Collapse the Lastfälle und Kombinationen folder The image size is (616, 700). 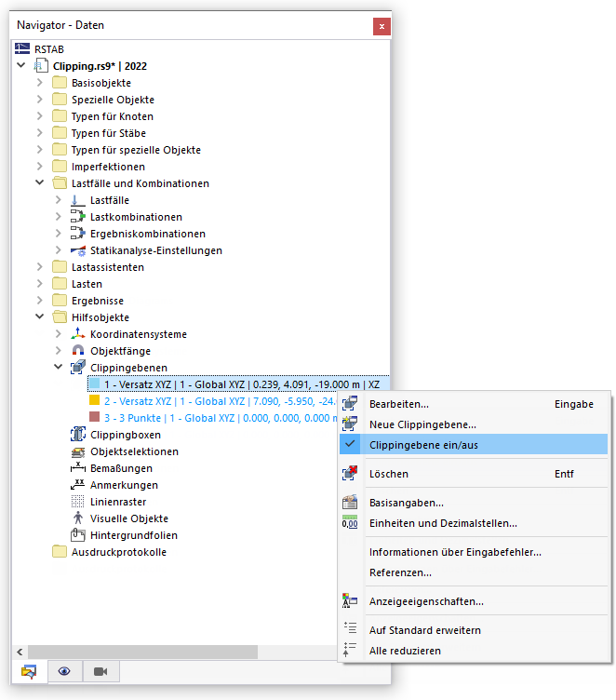pyautogui.click(x=39, y=183)
